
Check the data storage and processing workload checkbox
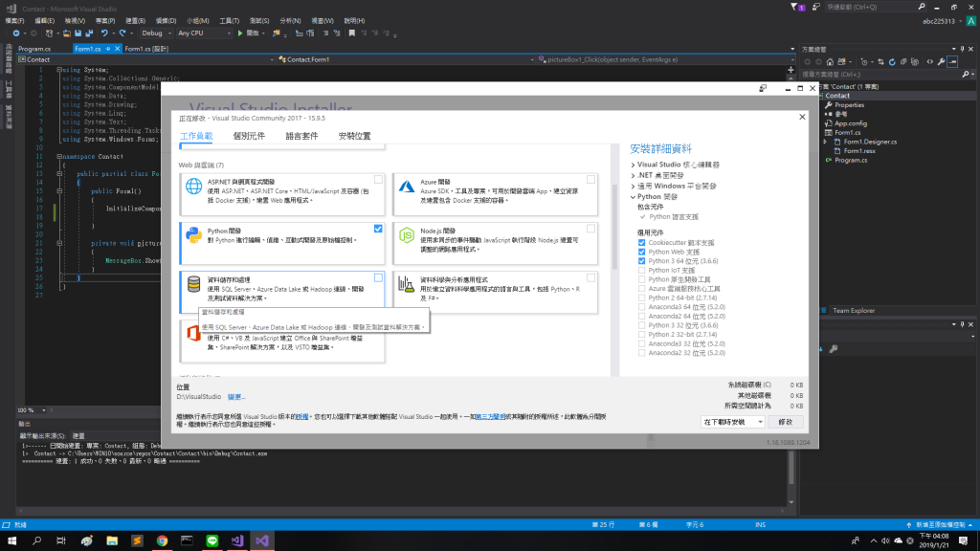(x=378, y=277)
